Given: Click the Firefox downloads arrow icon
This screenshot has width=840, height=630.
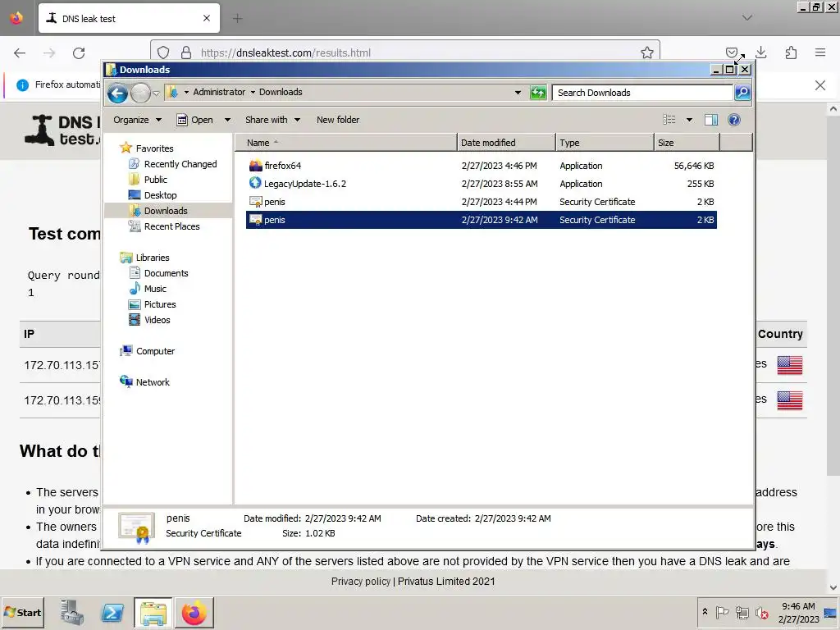Looking at the screenshot, I should click(760, 52).
